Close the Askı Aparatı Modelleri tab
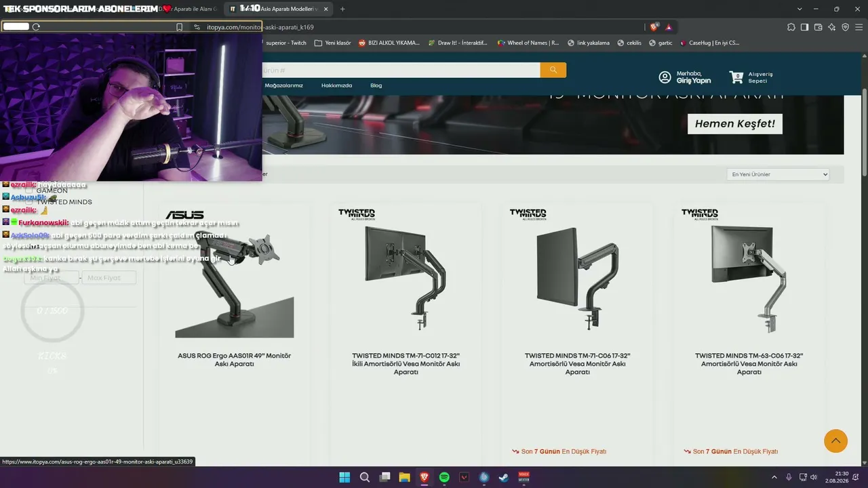Image resolution: width=868 pixels, height=488 pixels. coord(325,9)
